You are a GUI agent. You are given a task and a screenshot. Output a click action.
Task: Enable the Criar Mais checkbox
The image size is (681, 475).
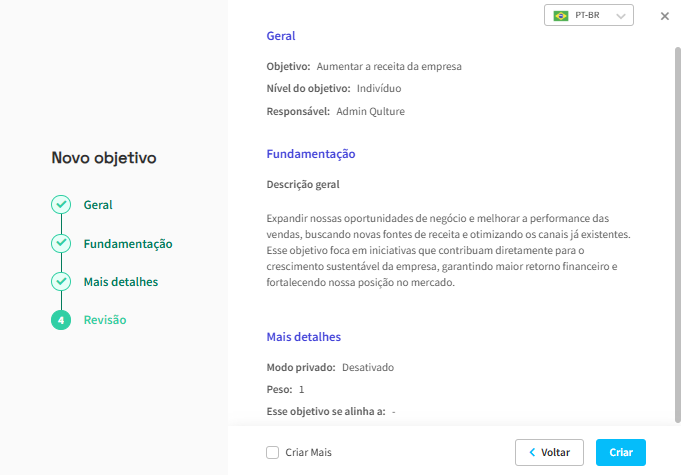pyautogui.click(x=272, y=452)
